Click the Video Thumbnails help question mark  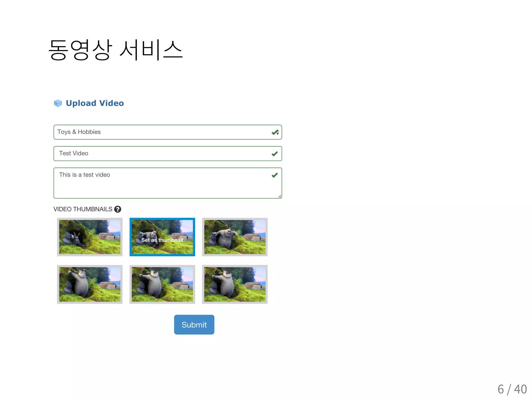click(x=118, y=209)
